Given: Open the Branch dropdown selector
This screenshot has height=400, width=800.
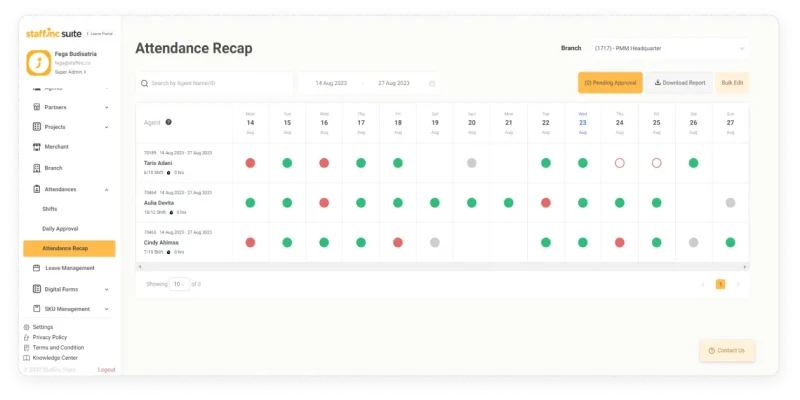Looking at the screenshot, I should pos(670,48).
